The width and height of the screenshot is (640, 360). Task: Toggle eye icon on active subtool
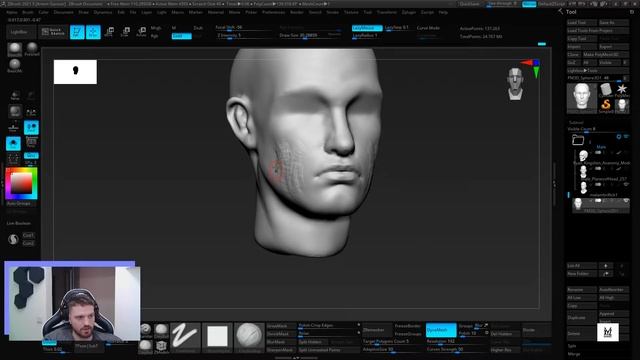pyautogui.click(x=626, y=201)
